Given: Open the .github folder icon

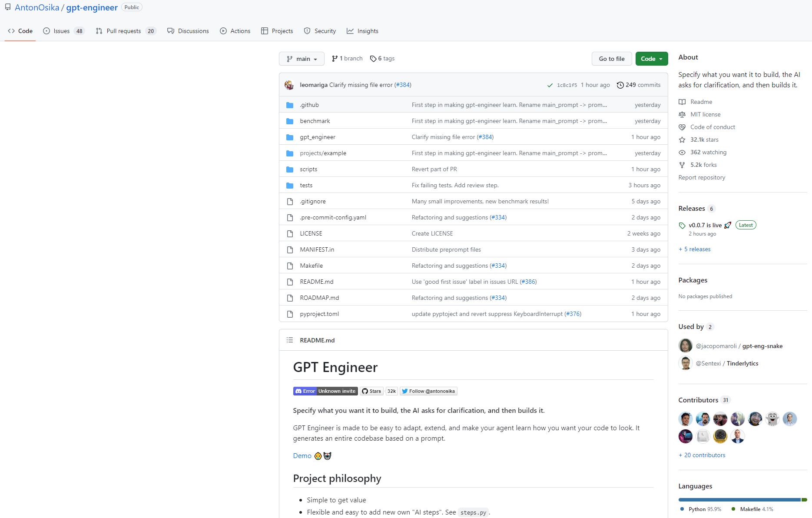Looking at the screenshot, I should (x=290, y=105).
